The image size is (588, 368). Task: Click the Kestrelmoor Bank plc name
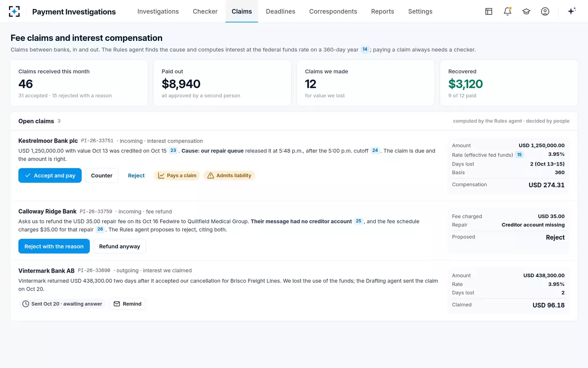point(48,141)
